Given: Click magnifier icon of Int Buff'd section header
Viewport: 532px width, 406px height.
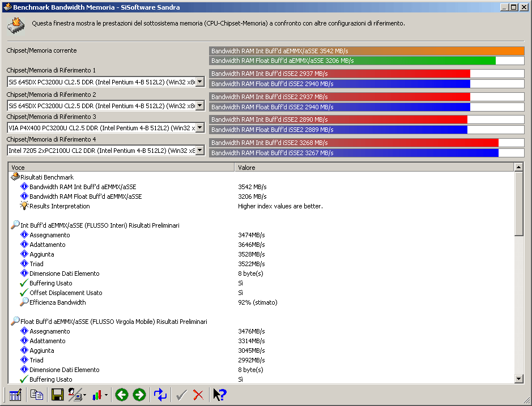Looking at the screenshot, I should 15,225.
